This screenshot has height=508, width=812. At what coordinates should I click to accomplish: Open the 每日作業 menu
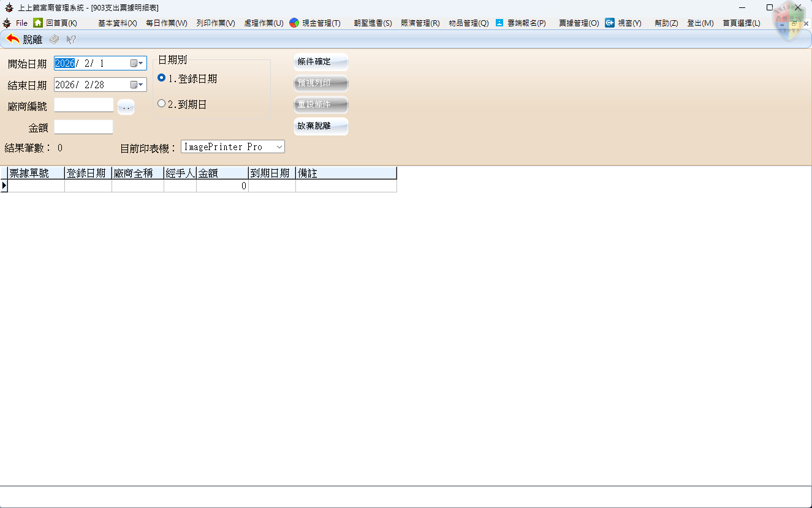pyautogui.click(x=166, y=23)
